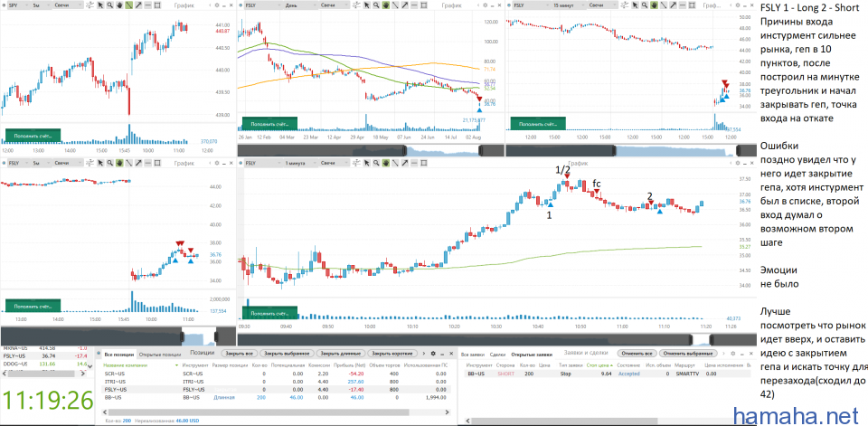Expand the Название компании column filter arrow
The image size is (868, 426).
[176, 365]
